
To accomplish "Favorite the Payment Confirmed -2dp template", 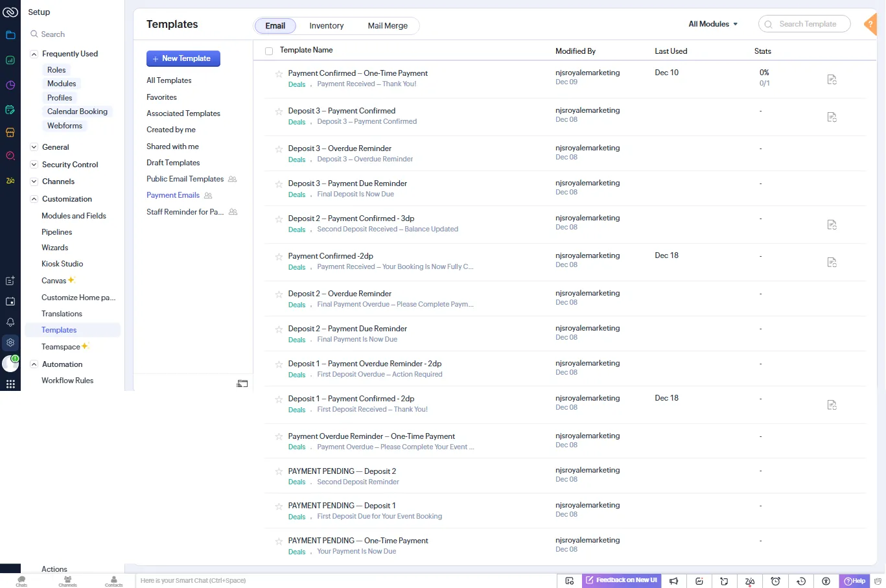I will coord(279,257).
